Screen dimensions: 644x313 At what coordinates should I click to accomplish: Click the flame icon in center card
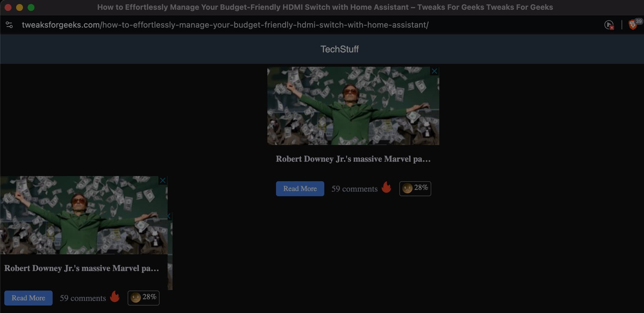(386, 187)
